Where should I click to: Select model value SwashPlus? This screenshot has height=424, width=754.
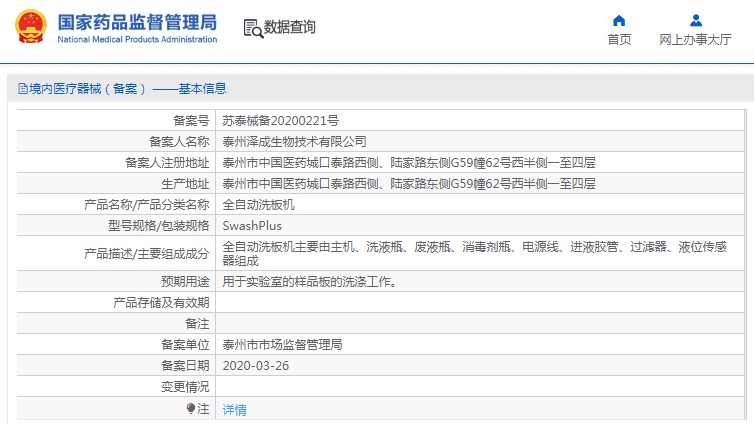tap(252, 226)
